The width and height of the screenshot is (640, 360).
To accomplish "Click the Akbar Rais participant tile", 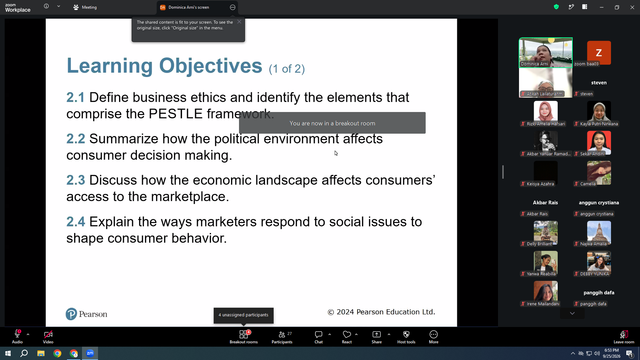I will (546, 203).
